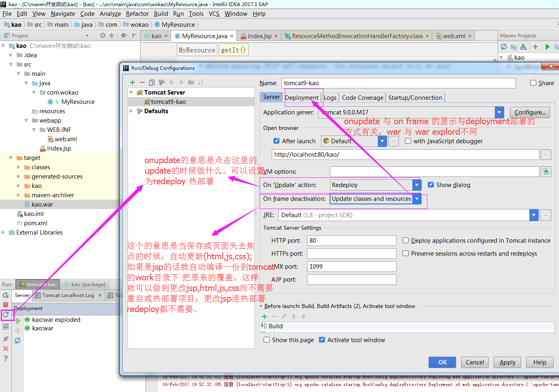Click Apply button
The width and height of the screenshot is (559, 392).
coord(507,362)
